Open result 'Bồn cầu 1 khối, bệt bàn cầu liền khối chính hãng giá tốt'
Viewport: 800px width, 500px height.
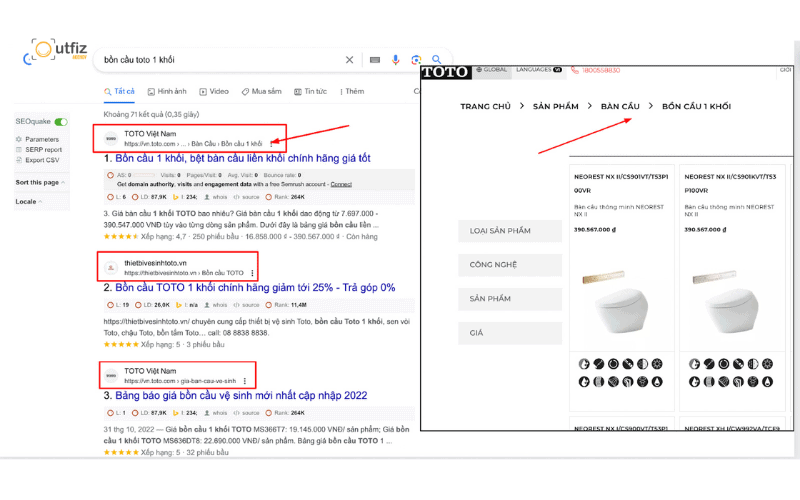click(x=243, y=158)
